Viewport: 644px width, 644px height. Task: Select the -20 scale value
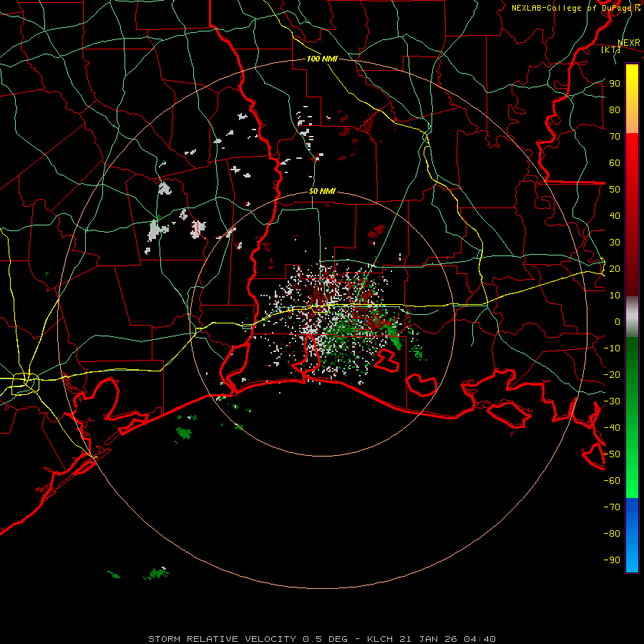612,374
